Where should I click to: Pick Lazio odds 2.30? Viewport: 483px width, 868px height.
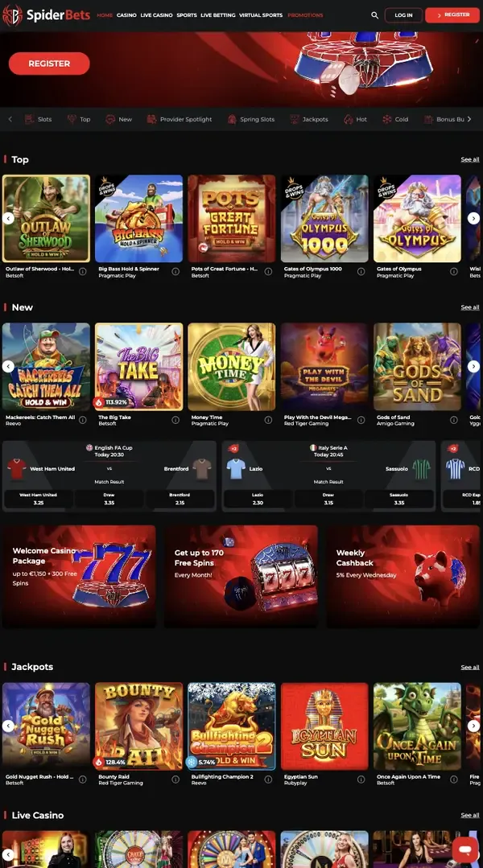(258, 499)
